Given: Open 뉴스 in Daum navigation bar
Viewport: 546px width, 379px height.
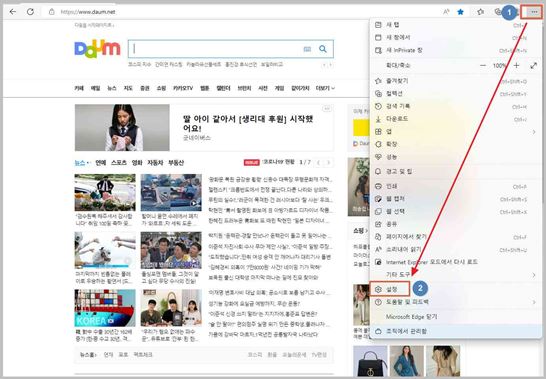Looking at the screenshot, I should pyautogui.click(x=112, y=88).
